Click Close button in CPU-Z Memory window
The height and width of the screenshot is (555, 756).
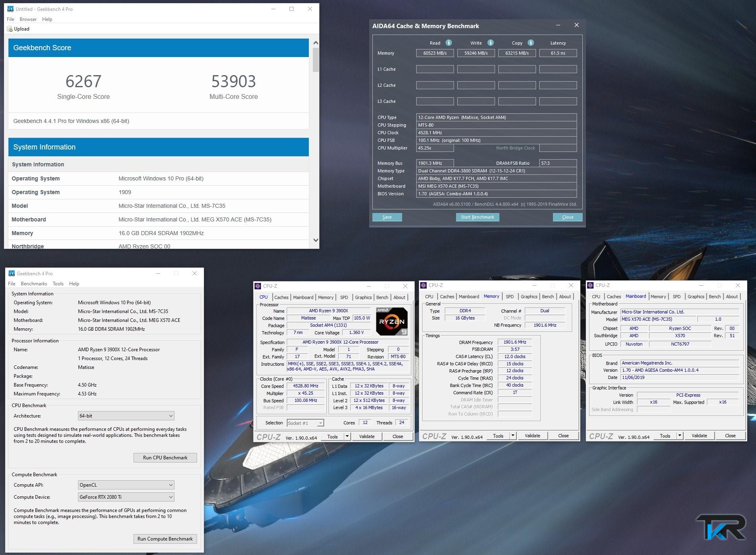tap(563, 436)
